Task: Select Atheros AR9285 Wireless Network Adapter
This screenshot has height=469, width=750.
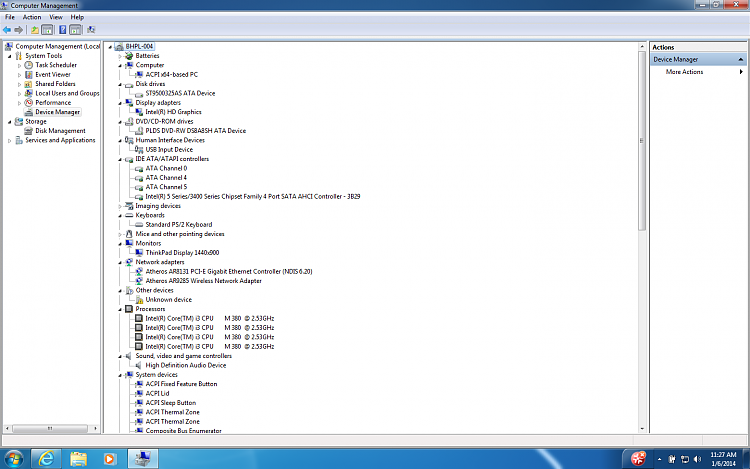Action: 203,281
